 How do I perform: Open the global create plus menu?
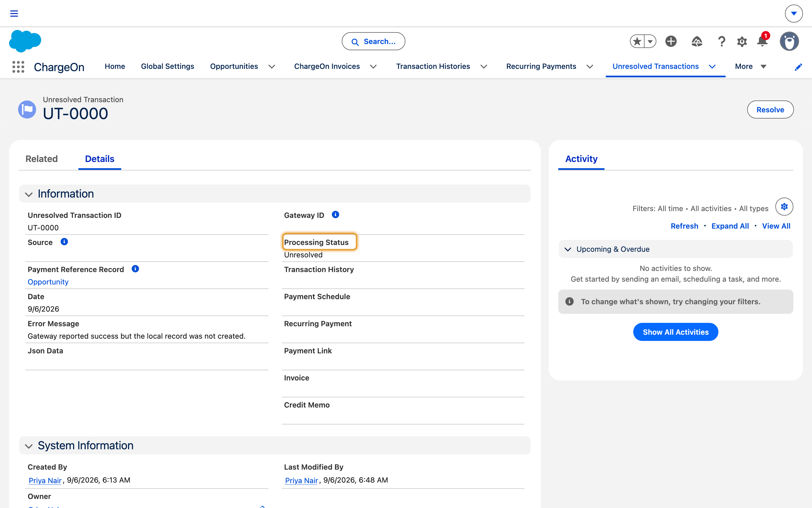click(671, 41)
